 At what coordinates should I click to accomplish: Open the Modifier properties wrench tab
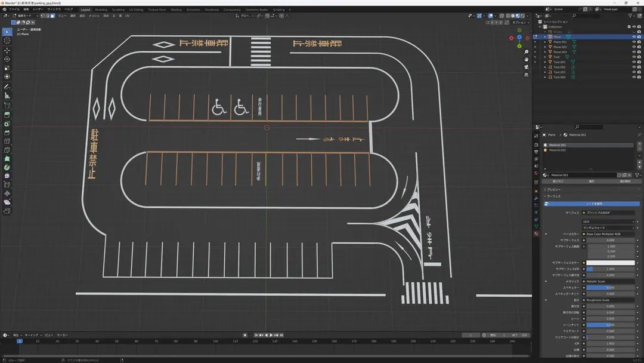point(536,198)
